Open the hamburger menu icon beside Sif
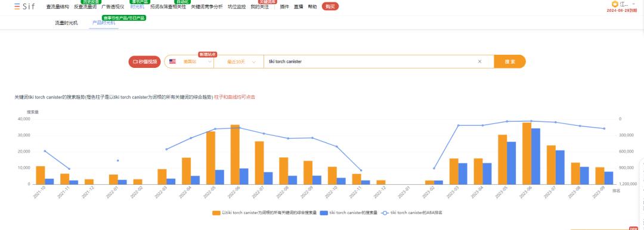Viewport: 644px width, 230px height. (17, 7)
